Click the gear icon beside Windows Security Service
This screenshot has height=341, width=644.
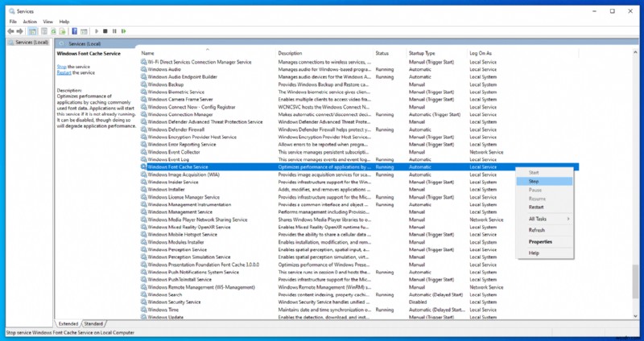[144, 302]
